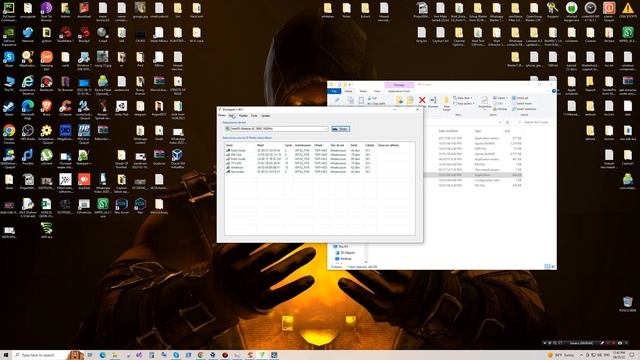Click the Explorer refresh button beside the address bar
640x360 pixels.
pos(507,122)
